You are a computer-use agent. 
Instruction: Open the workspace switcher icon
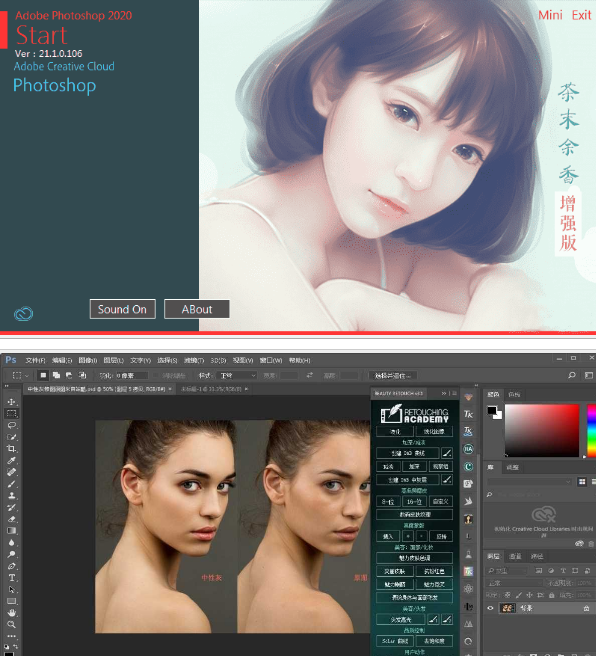(589, 375)
